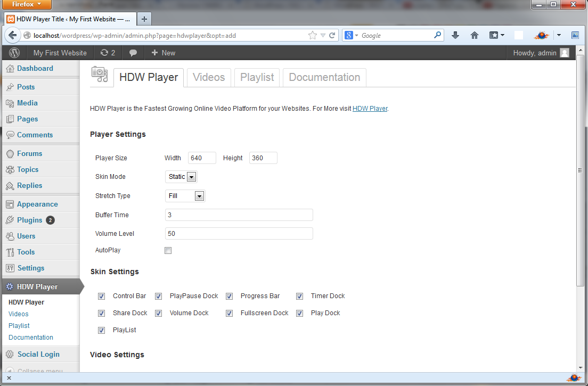
Task: Open the HDW Player sidebar menu item
Action: coord(40,286)
